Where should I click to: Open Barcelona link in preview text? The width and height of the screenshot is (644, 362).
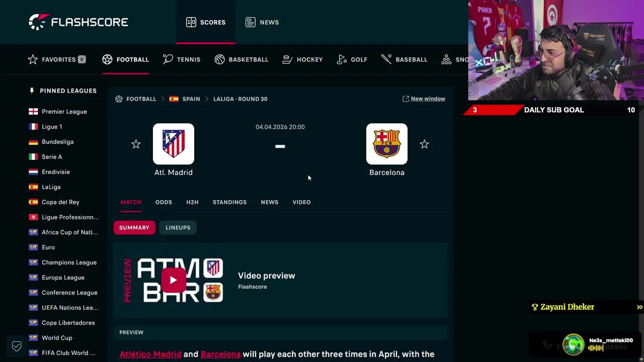220,354
